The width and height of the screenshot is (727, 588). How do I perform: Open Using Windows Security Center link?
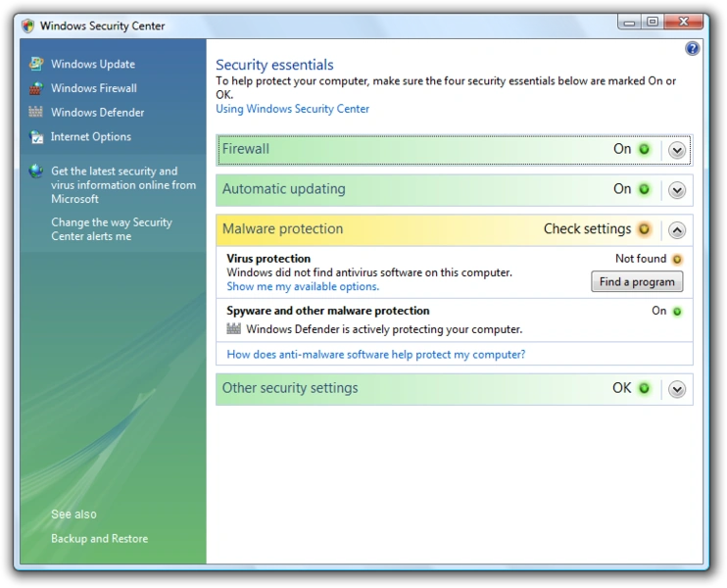pos(293,109)
